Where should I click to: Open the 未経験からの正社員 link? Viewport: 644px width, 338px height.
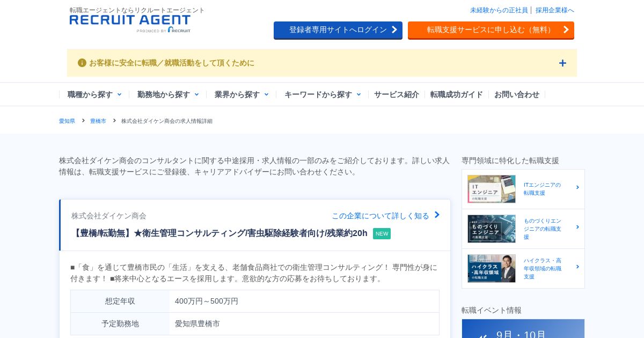click(x=499, y=10)
